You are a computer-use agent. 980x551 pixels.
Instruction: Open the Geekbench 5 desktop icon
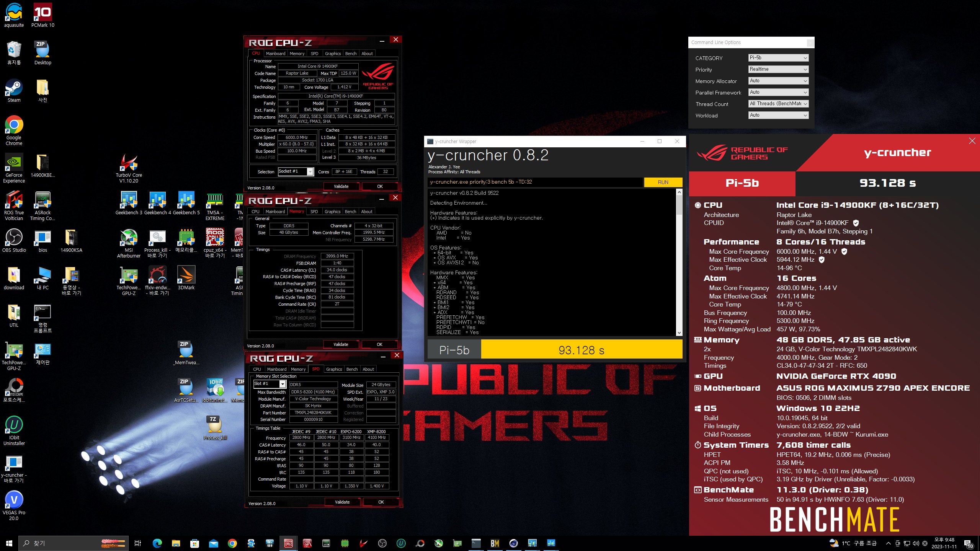186,203
